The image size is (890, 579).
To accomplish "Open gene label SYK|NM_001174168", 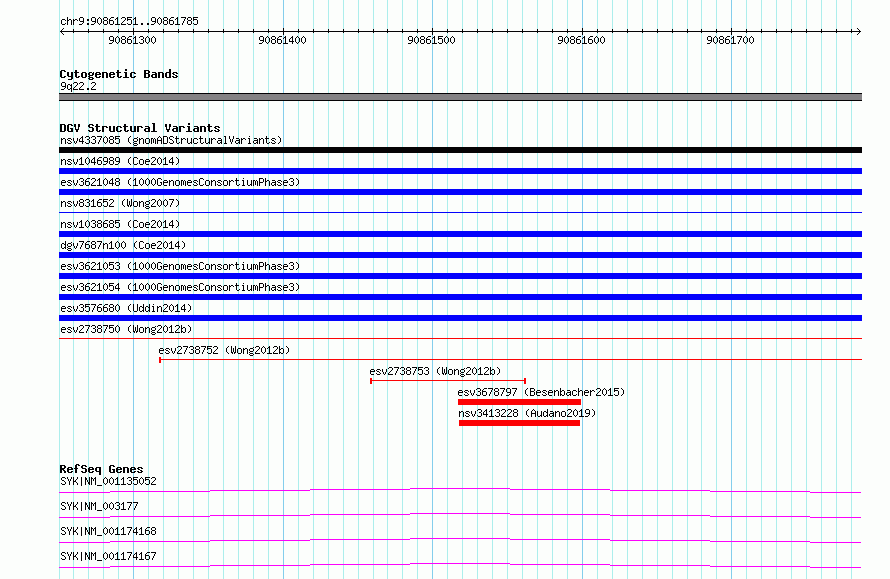I will [108, 531].
